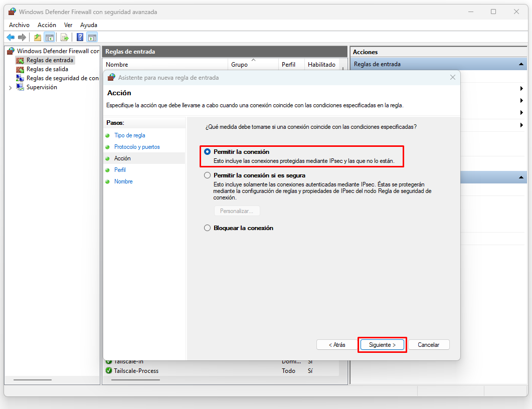Sort by the Habilitado column header
Image resolution: width=532 pixels, height=409 pixels.
pos(321,65)
